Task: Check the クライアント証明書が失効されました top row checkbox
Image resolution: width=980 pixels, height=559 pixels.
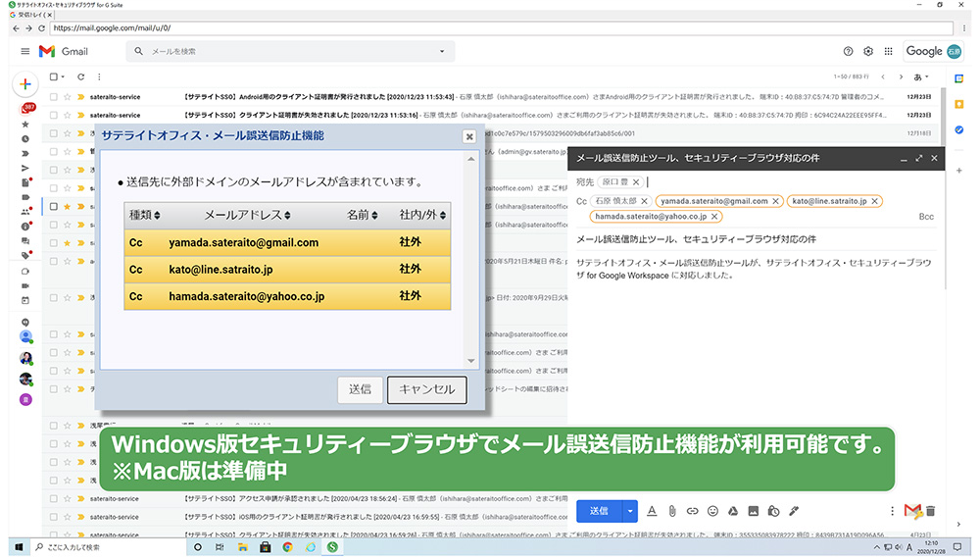Action: (54, 115)
